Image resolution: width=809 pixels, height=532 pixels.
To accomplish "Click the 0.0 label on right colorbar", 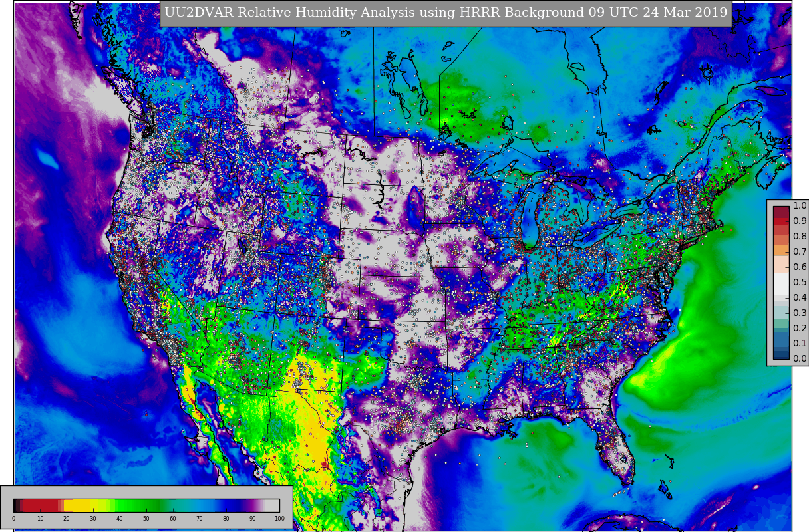I will click(800, 359).
